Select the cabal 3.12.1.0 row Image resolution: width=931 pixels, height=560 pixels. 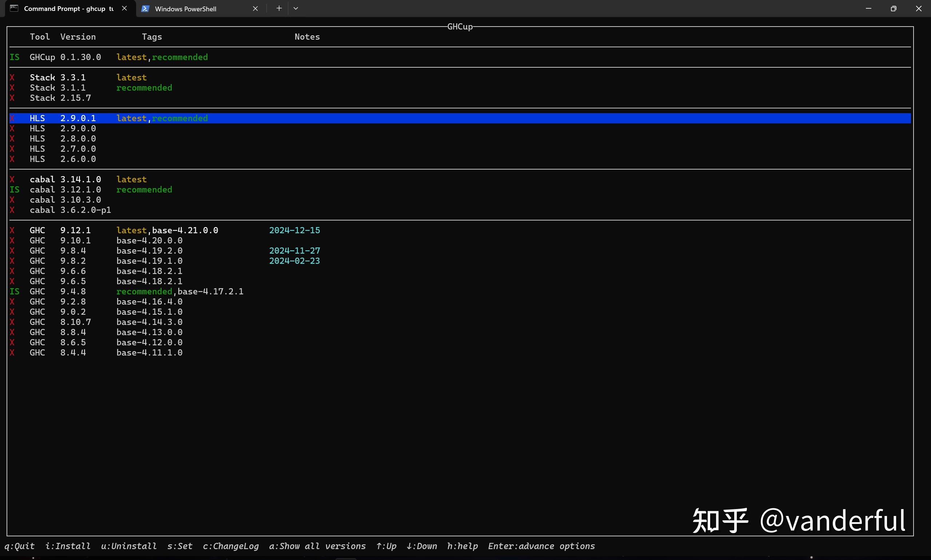pos(460,190)
